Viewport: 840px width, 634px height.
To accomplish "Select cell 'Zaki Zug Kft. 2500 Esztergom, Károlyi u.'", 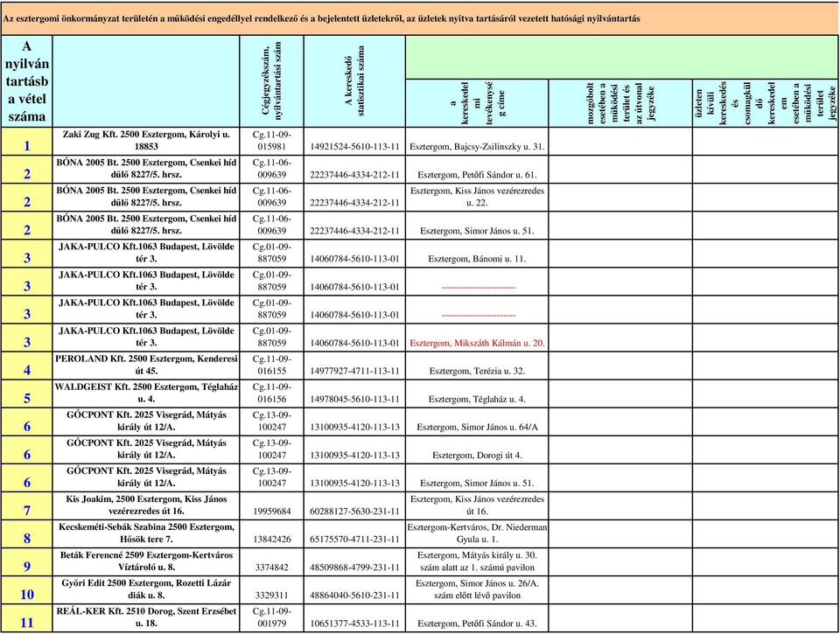I will tap(146, 141).
